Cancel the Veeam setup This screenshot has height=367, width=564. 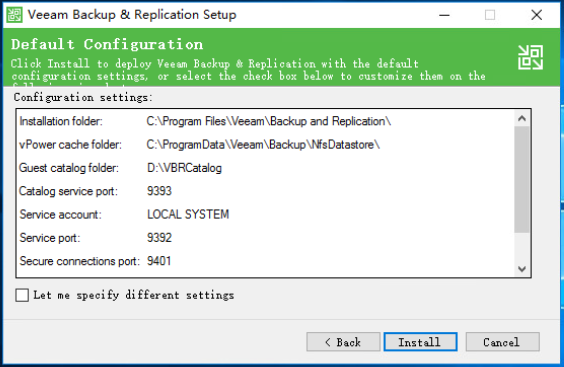pyautogui.click(x=502, y=342)
